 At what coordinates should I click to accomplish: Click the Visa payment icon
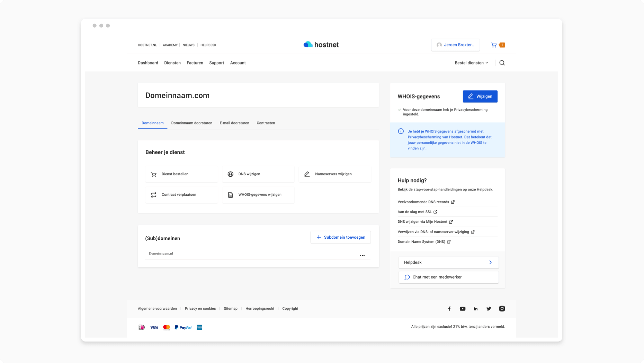point(154,327)
